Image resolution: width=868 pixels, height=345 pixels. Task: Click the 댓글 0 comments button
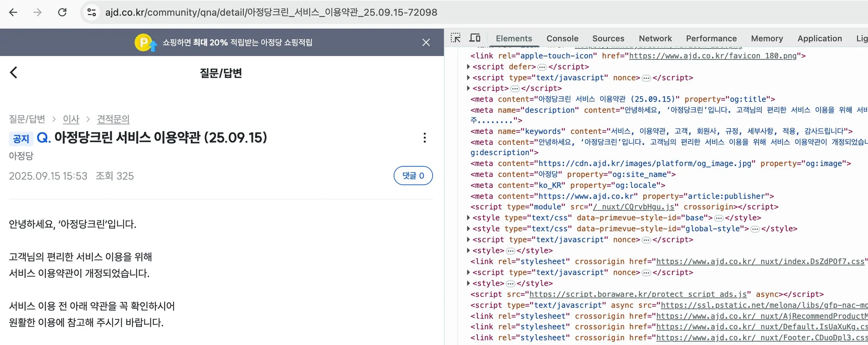pyautogui.click(x=413, y=176)
